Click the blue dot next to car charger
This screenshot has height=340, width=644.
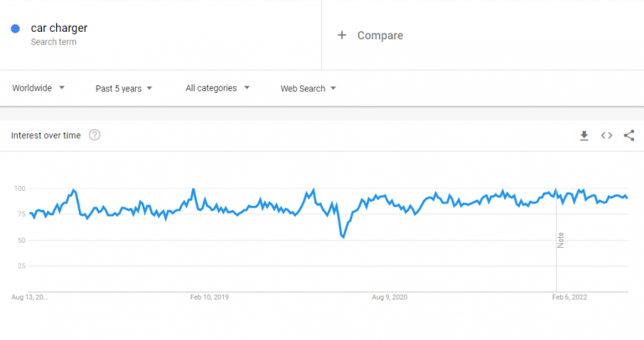(x=15, y=28)
